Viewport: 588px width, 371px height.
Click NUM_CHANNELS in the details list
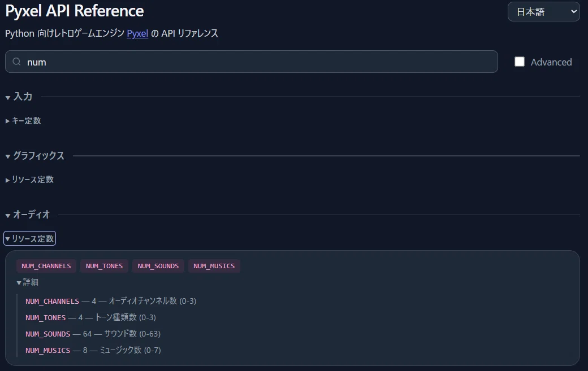coord(52,301)
